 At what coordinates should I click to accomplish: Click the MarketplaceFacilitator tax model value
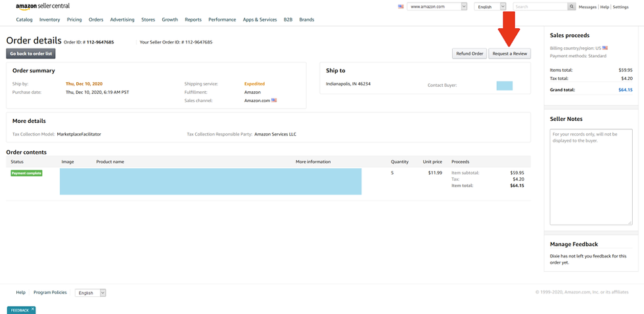click(79, 134)
